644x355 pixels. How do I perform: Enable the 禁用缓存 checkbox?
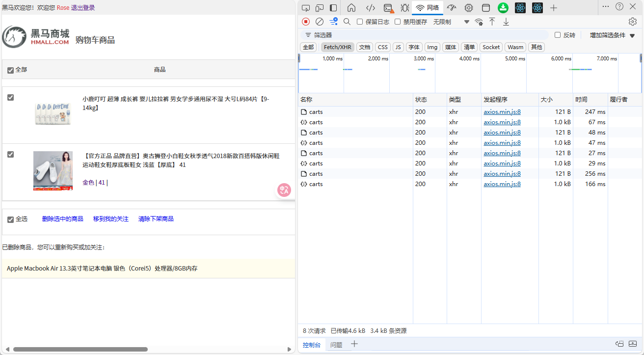tap(398, 22)
